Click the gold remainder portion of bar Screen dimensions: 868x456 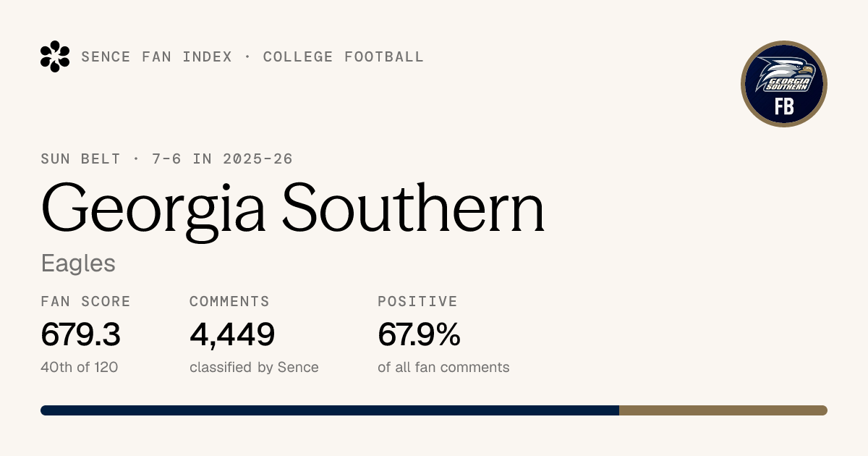(x=723, y=410)
